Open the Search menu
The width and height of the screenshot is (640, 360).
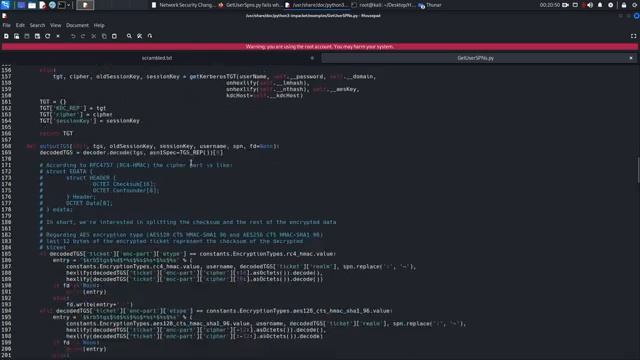(37, 25)
